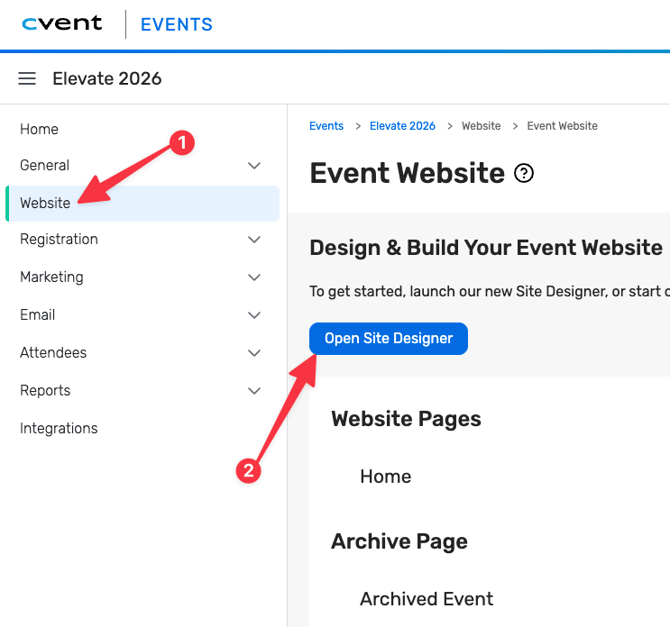Click the EVENTS product title
The width and height of the screenshot is (670, 627).
176,25
